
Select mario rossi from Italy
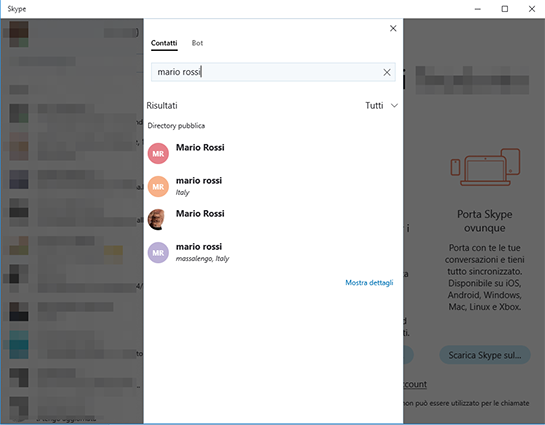point(273,186)
